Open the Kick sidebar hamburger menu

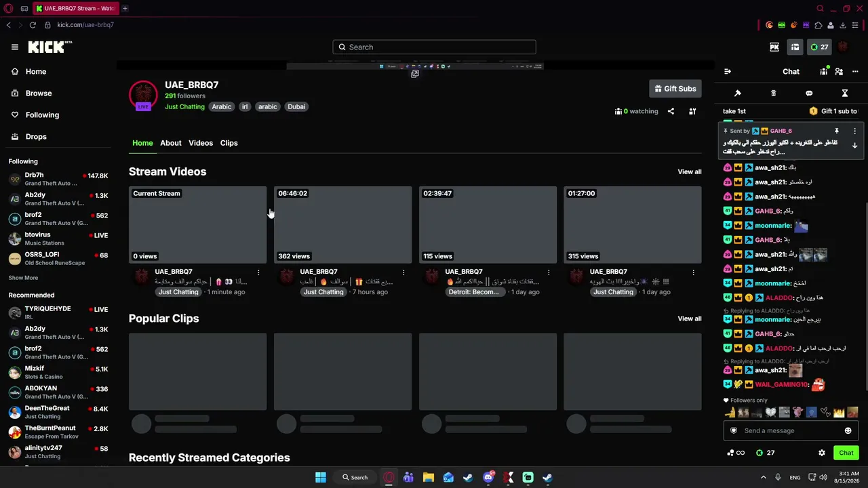[15, 47]
